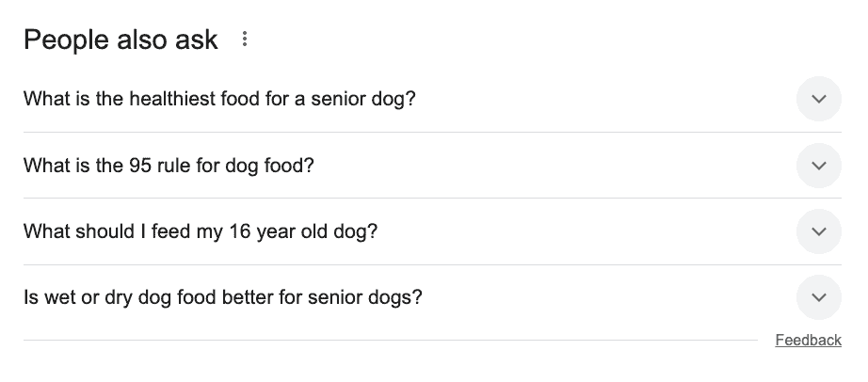This screenshot has width=868, height=382.
Task: Click the question text about healthiest senior dog food
Action: click(x=219, y=99)
